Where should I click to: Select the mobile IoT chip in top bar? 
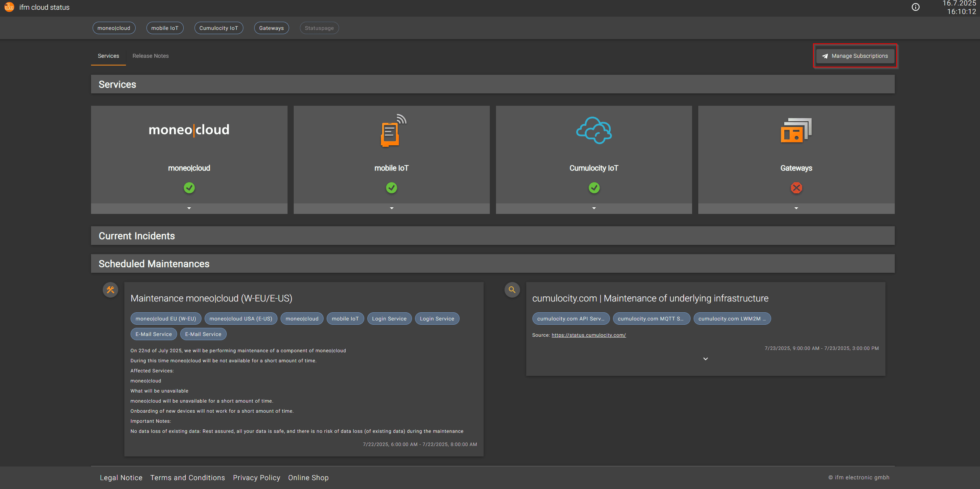click(x=165, y=28)
